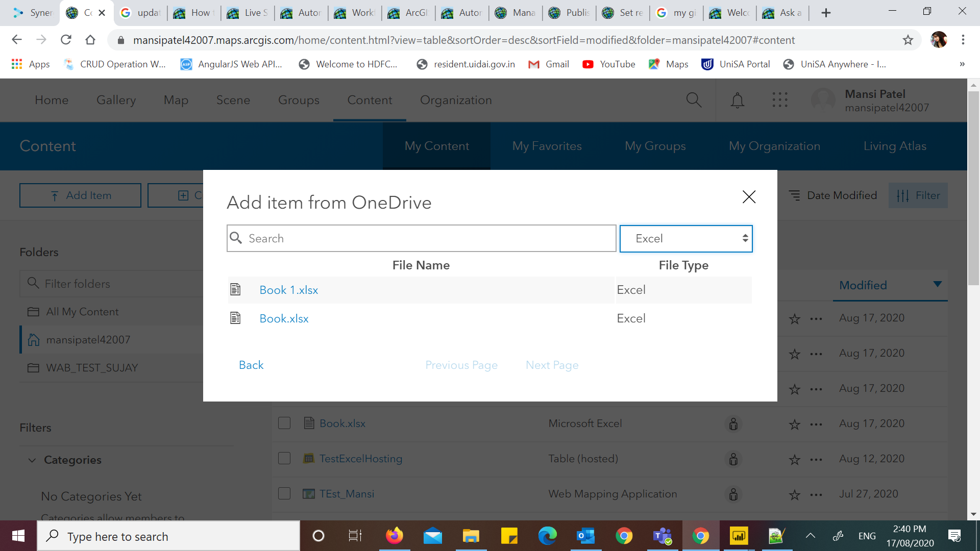Open more options for Book.xlsx row
The width and height of the screenshot is (980, 551).
[816, 424]
